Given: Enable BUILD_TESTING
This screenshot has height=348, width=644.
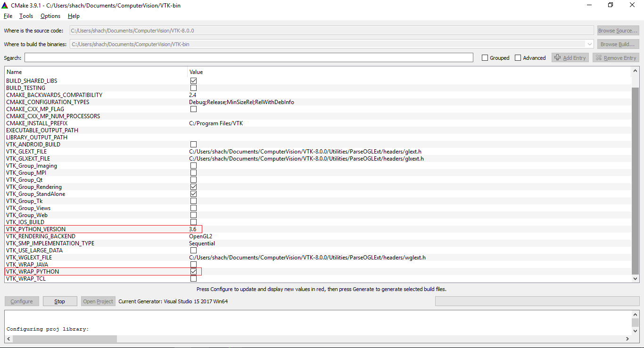Looking at the screenshot, I should [x=193, y=88].
